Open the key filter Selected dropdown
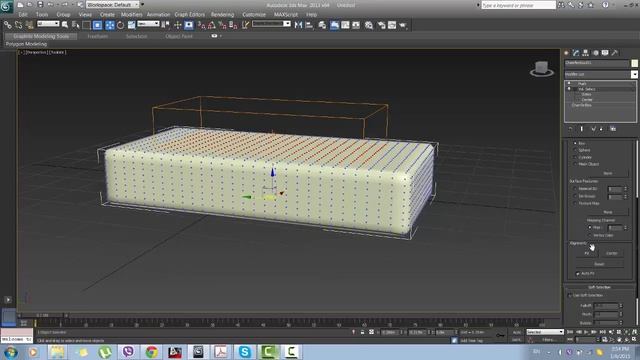 click(x=545, y=332)
